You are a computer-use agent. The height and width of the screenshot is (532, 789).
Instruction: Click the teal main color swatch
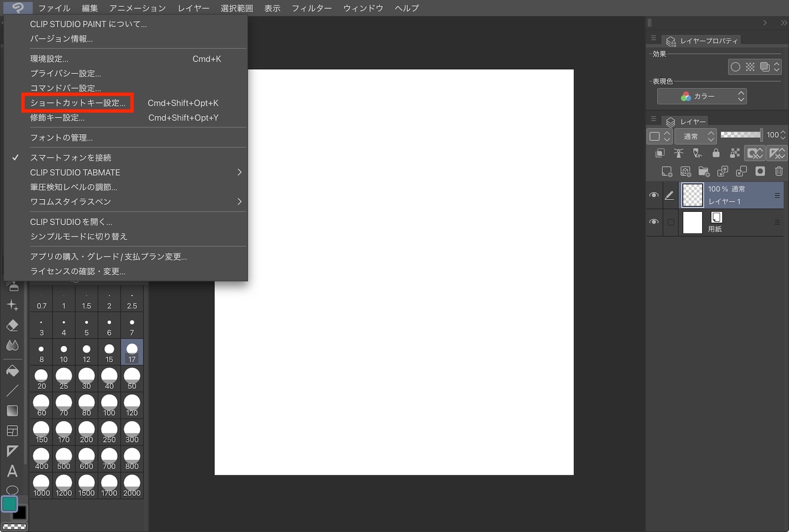[x=9, y=503]
